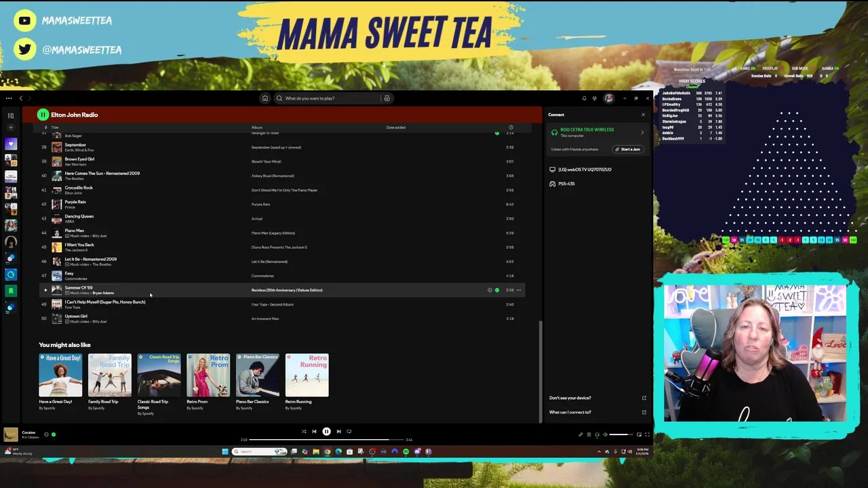Enter full screen player view
868x488 pixels.
648,434
